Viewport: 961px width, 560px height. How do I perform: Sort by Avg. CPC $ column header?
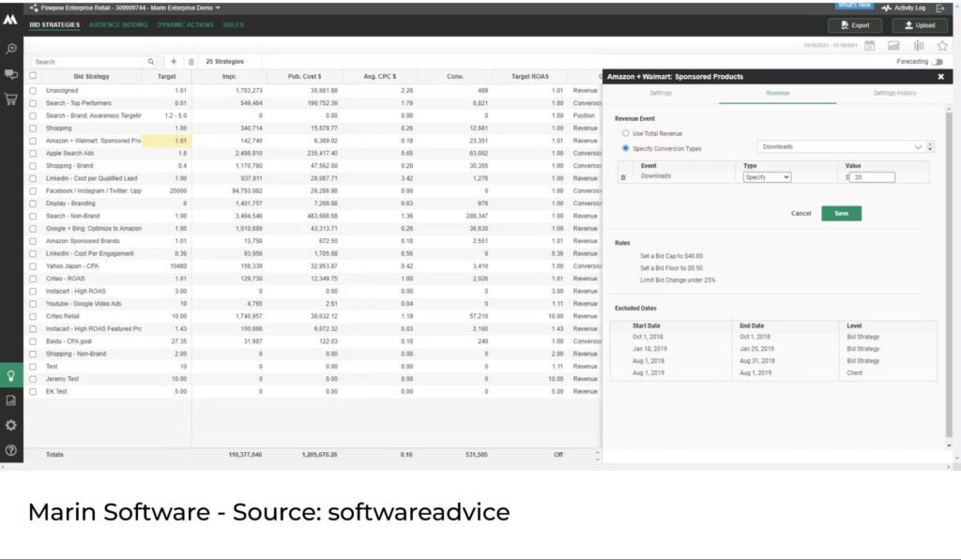379,77
